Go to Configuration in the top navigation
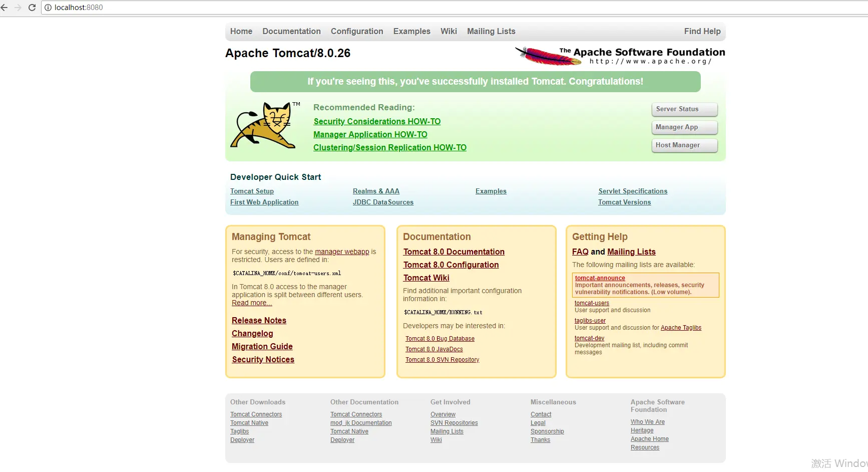868x472 pixels. [x=357, y=31]
